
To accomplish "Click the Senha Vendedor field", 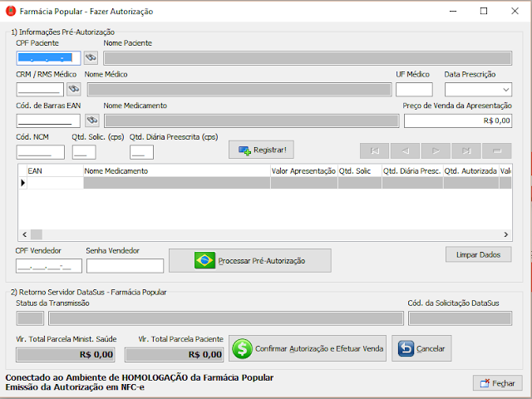I will pos(125,266).
